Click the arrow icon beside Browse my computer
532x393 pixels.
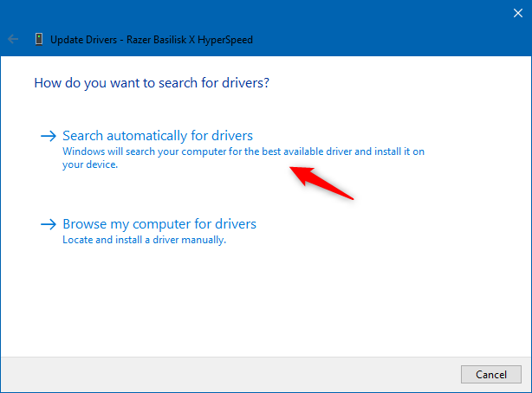pos(49,224)
